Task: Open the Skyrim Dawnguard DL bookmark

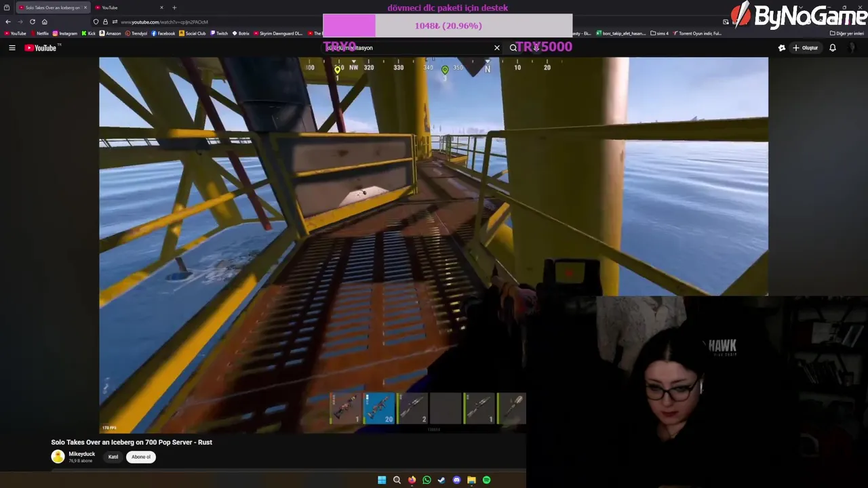Action: pos(279,33)
